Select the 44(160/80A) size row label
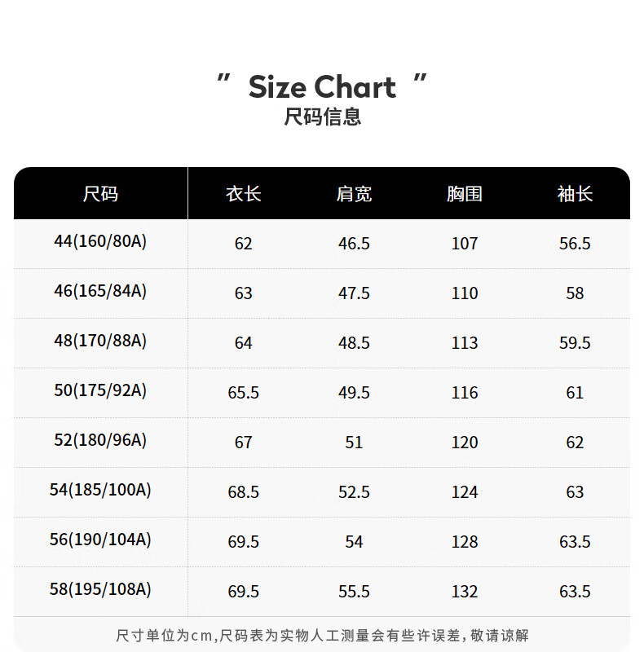The width and height of the screenshot is (644, 652). point(100,242)
